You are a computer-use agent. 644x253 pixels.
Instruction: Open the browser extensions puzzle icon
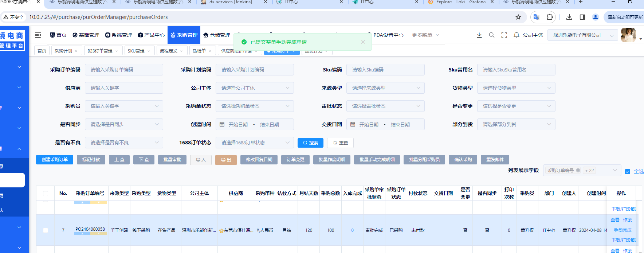(550, 17)
